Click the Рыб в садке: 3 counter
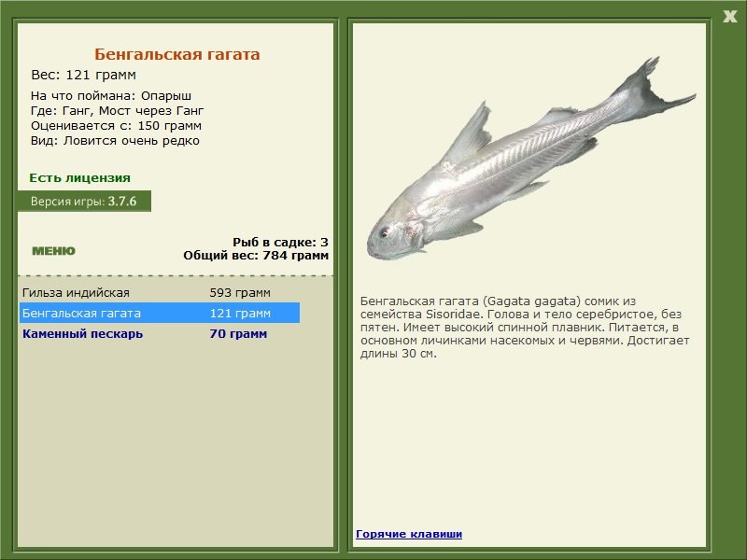Viewport: 747px width, 560px height. [x=281, y=242]
